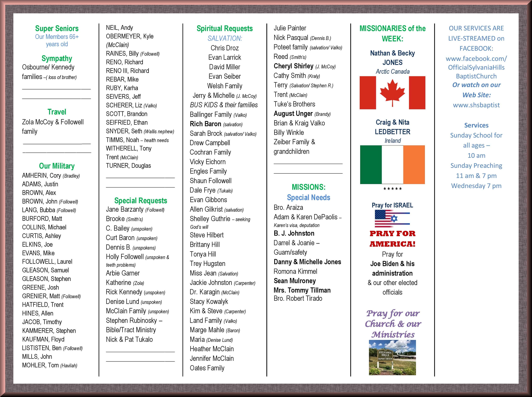
Task: Click 'Vicky Eichorn' entry
Action: click(208, 162)
